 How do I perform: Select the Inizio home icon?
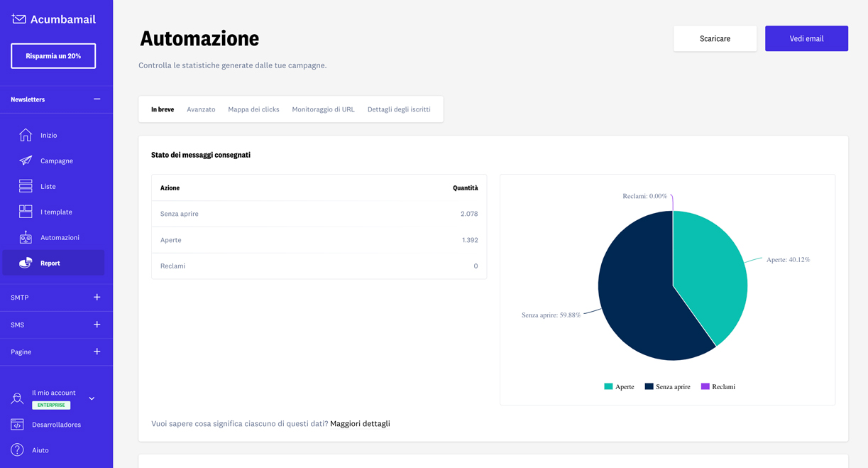point(23,135)
